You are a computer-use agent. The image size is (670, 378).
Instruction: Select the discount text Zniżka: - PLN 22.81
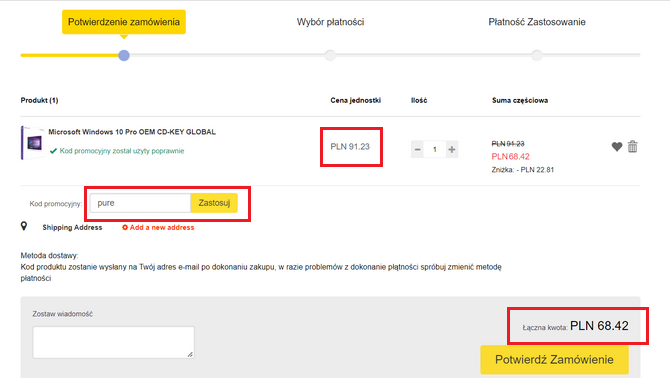point(522,170)
